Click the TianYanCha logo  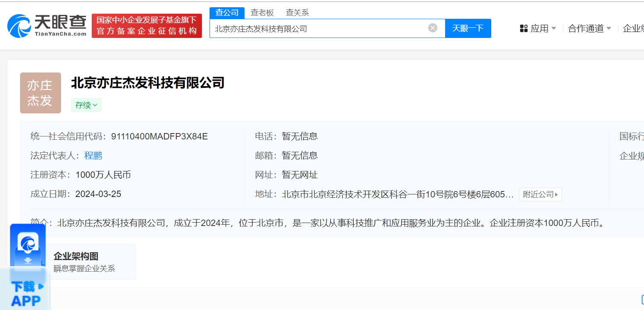pyautogui.click(x=47, y=26)
